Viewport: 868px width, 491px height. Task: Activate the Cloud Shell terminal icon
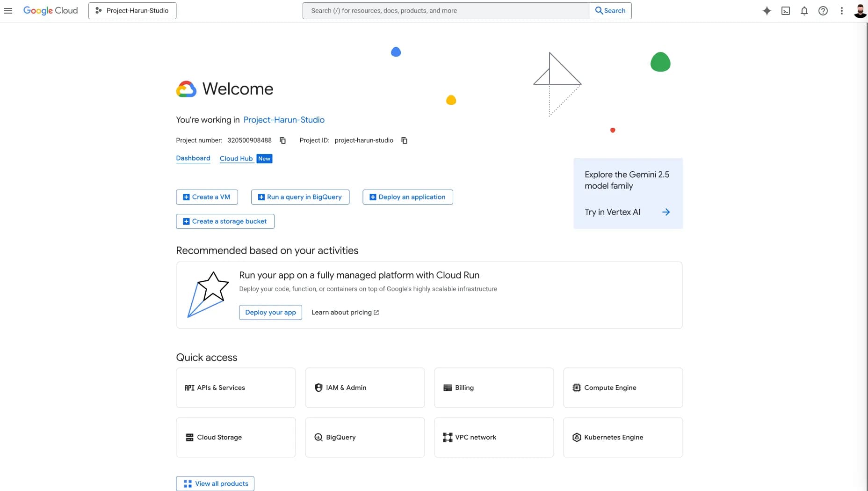point(786,11)
